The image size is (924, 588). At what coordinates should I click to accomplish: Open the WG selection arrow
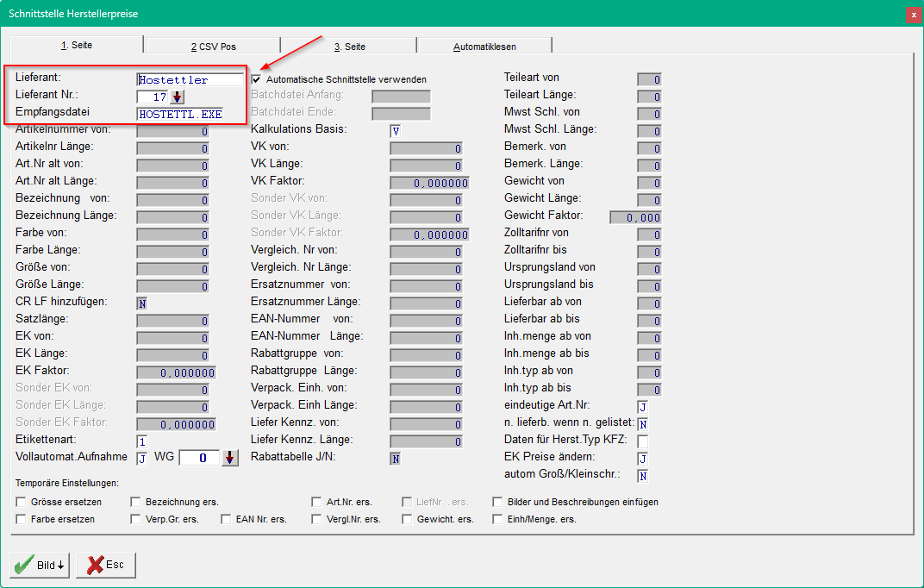click(230, 458)
